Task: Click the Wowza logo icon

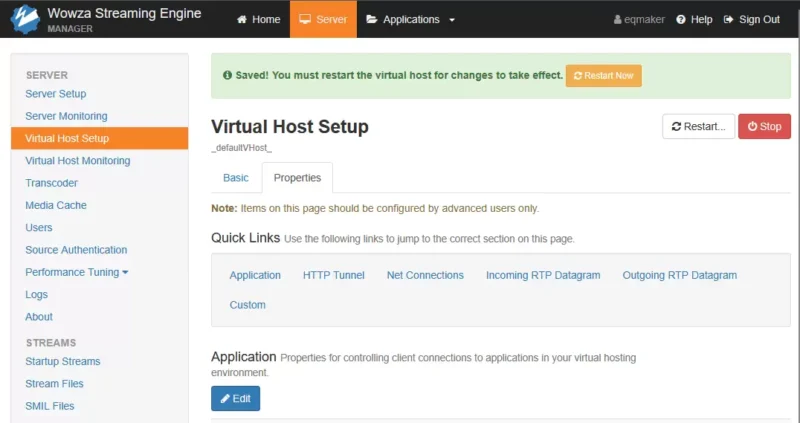Action: tap(24, 19)
